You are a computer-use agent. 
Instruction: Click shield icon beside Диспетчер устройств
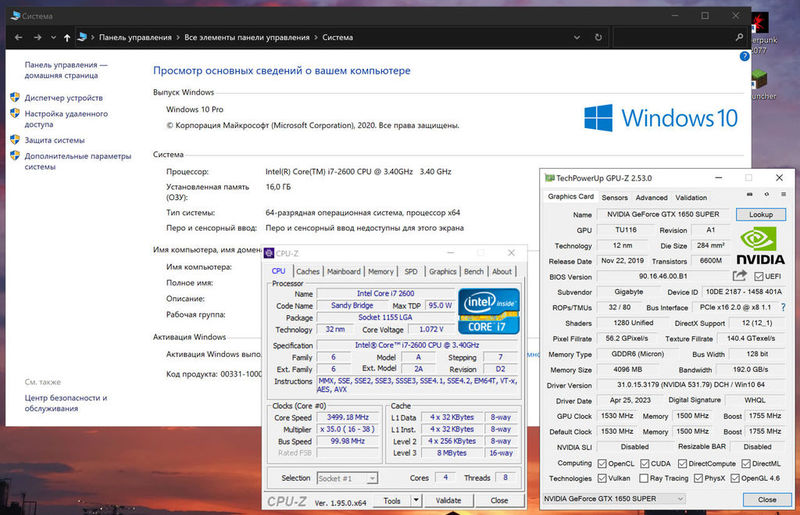[x=15, y=97]
